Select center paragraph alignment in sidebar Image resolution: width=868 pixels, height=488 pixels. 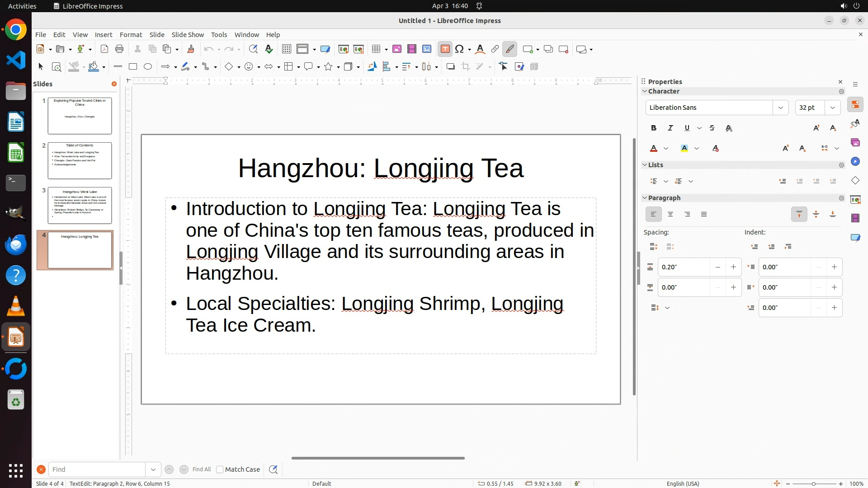click(x=670, y=215)
